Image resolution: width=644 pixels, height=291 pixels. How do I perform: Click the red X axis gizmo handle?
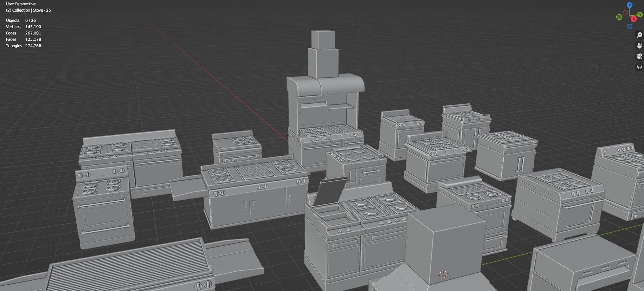[633, 19]
